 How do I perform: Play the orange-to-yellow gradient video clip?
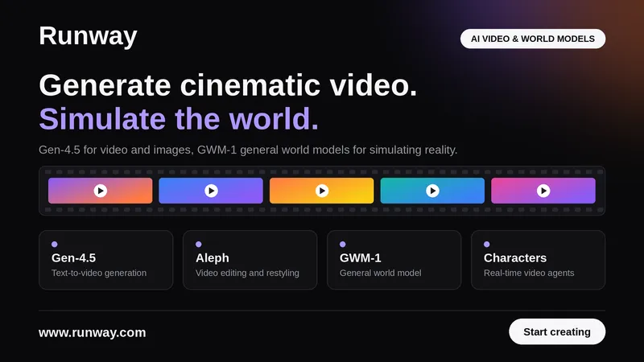pos(321,191)
